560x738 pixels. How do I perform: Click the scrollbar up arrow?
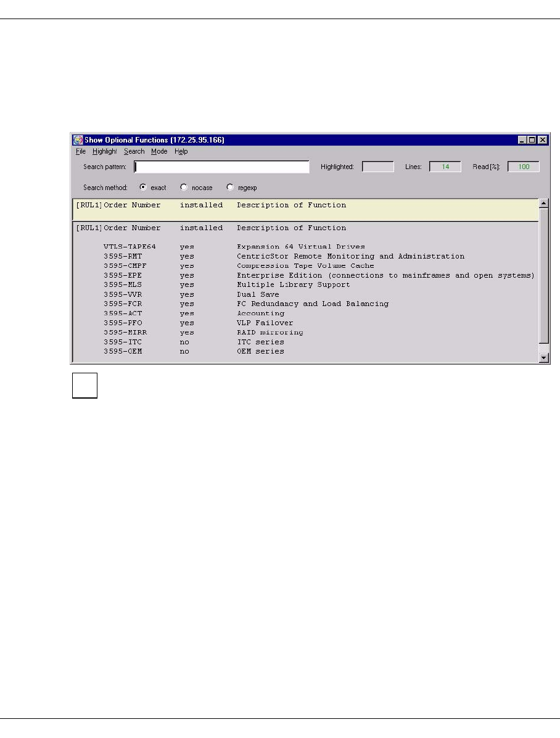click(544, 204)
